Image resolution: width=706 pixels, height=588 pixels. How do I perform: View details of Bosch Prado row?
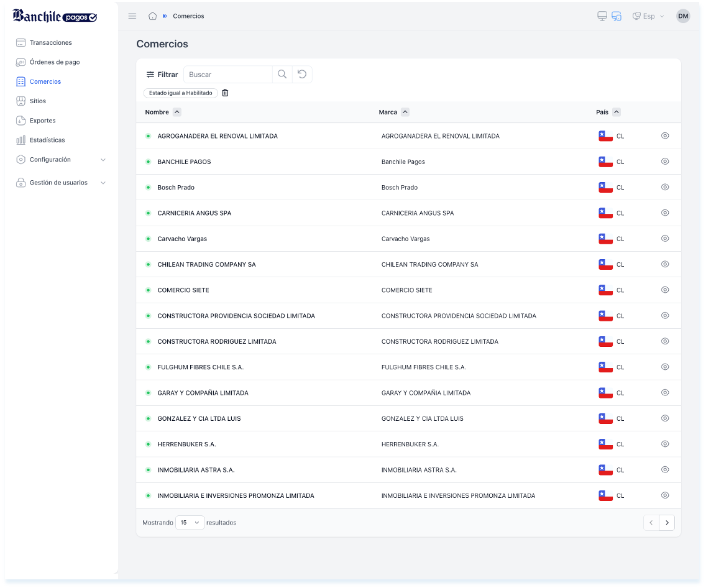pyautogui.click(x=664, y=187)
